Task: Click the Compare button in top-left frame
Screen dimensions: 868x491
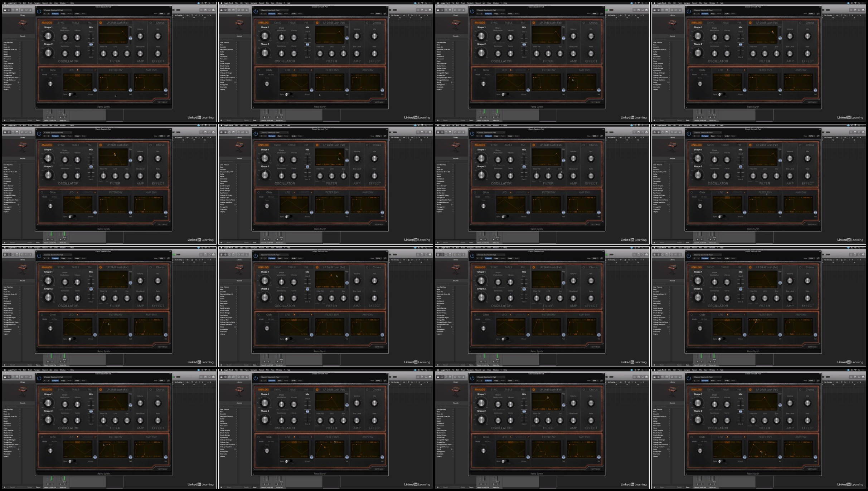Action: tap(55, 14)
